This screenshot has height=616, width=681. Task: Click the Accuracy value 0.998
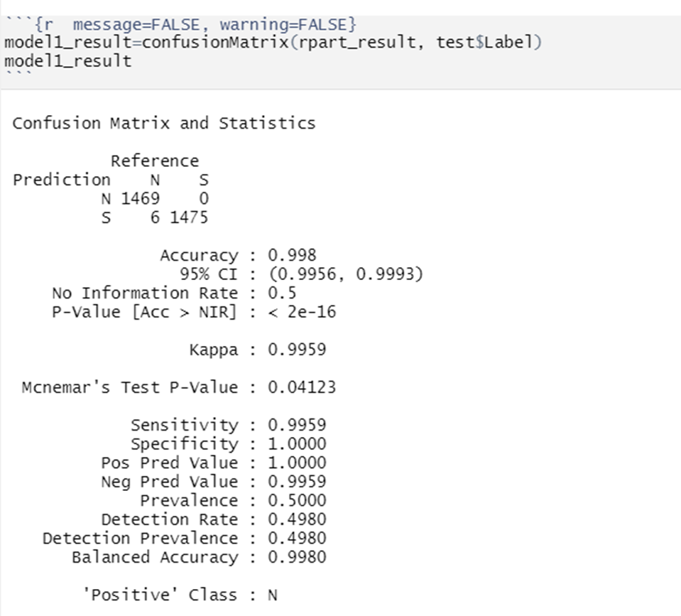click(292, 255)
